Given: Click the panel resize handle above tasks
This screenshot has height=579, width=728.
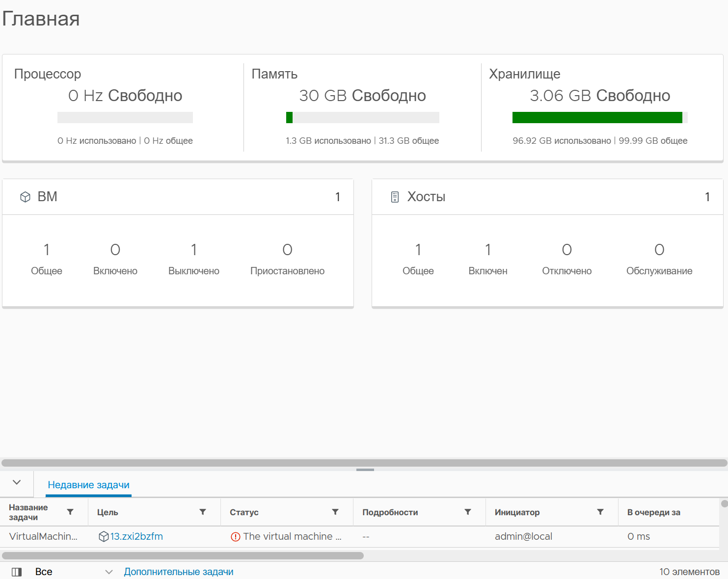Looking at the screenshot, I should (365, 470).
